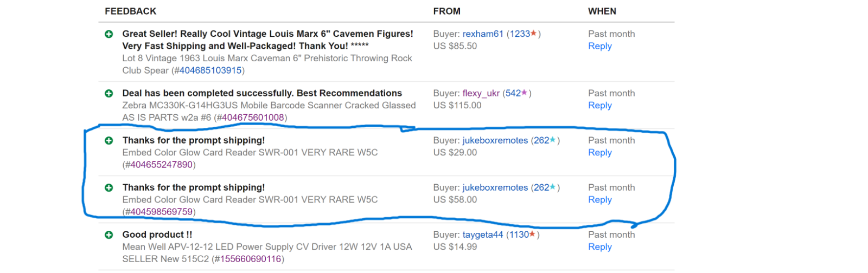868x273 pixels.
Task: Open item number 404655247890
Action: 161,165
